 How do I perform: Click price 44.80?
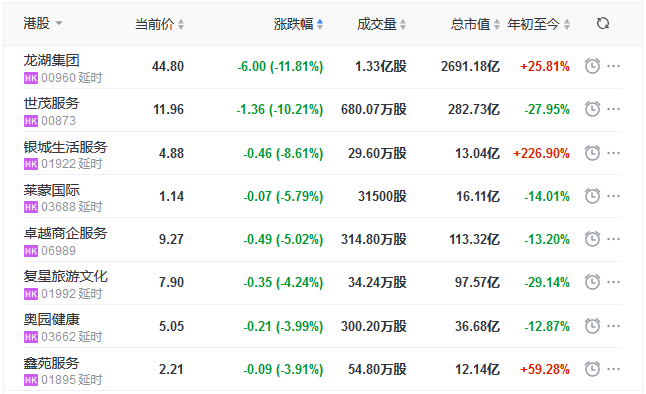coord(168,66)
